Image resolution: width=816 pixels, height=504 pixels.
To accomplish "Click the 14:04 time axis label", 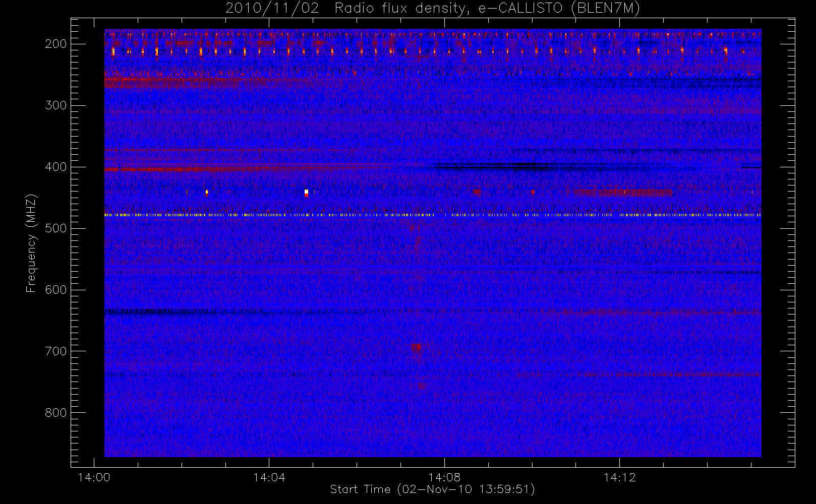I will coord(269,477).
